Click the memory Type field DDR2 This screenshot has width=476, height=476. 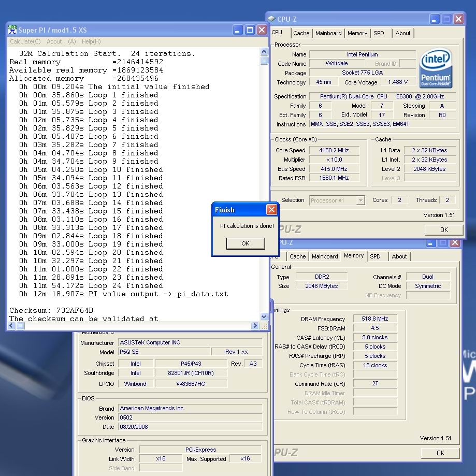(x=322, y=277)
